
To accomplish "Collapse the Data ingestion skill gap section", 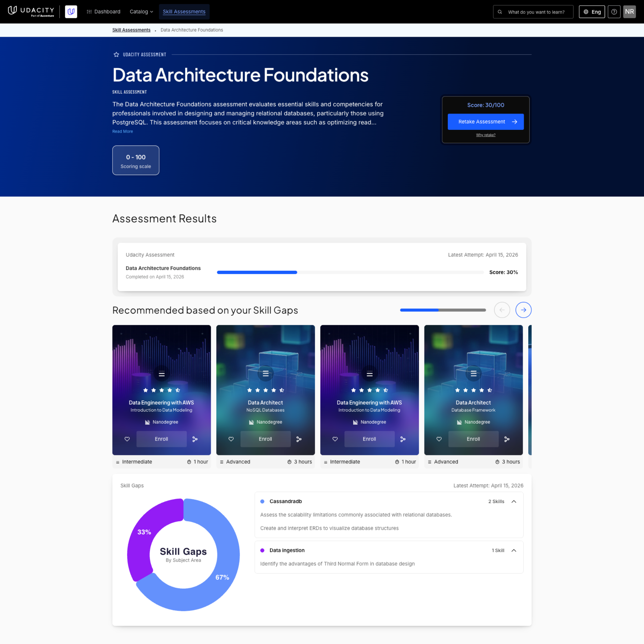I will click(514, 550).
